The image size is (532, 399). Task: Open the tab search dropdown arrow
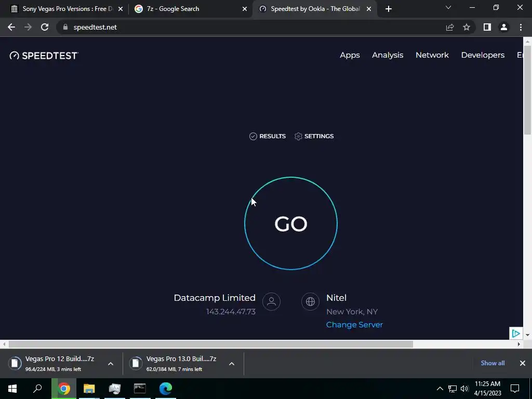click(x=448, y=7)
